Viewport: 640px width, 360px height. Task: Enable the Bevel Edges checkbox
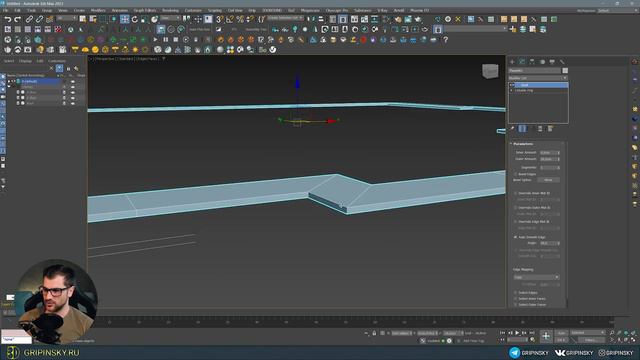[516, 174]
